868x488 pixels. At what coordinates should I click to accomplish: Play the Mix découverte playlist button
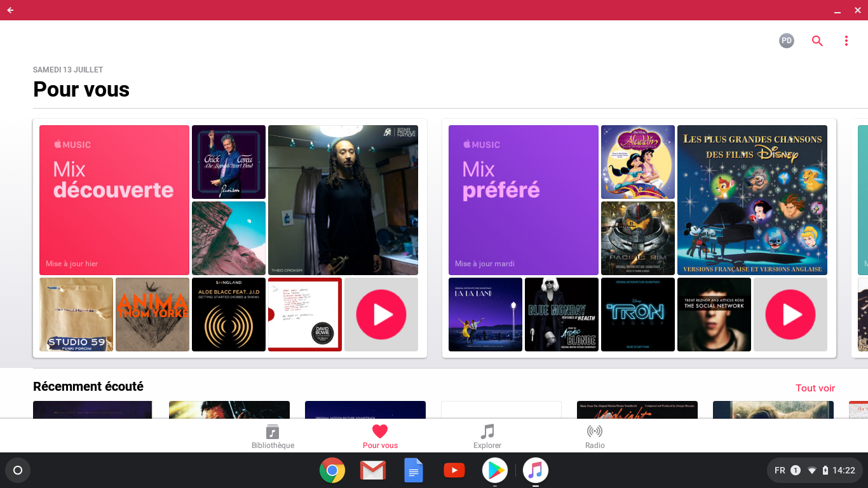pos(381,315)
